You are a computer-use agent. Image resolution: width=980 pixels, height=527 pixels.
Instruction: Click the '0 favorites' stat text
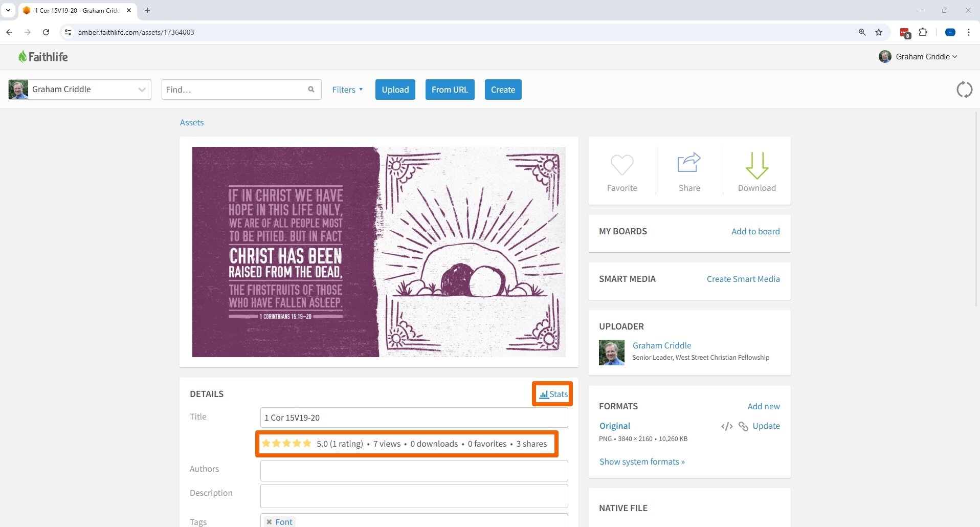point(487,444)
